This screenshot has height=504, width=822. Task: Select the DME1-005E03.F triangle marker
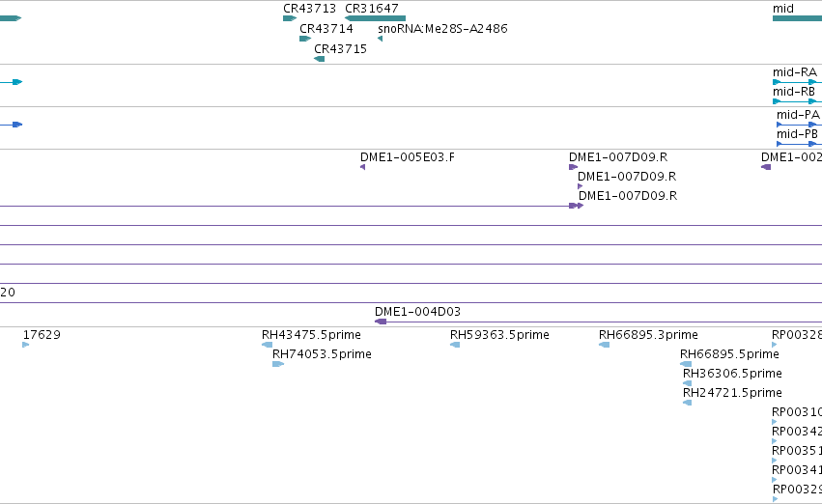(x=363, y=167)
